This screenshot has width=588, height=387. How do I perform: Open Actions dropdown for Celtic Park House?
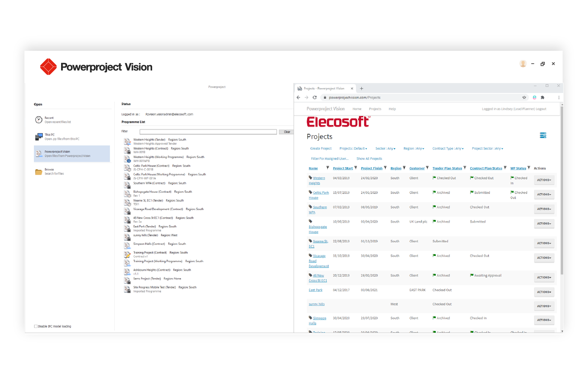click(544, 194)
